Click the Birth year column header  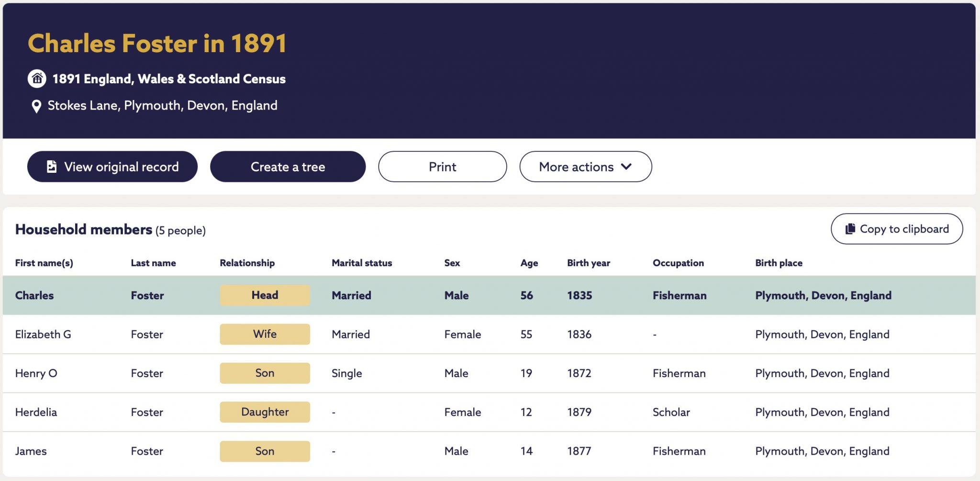coord(589,263)
